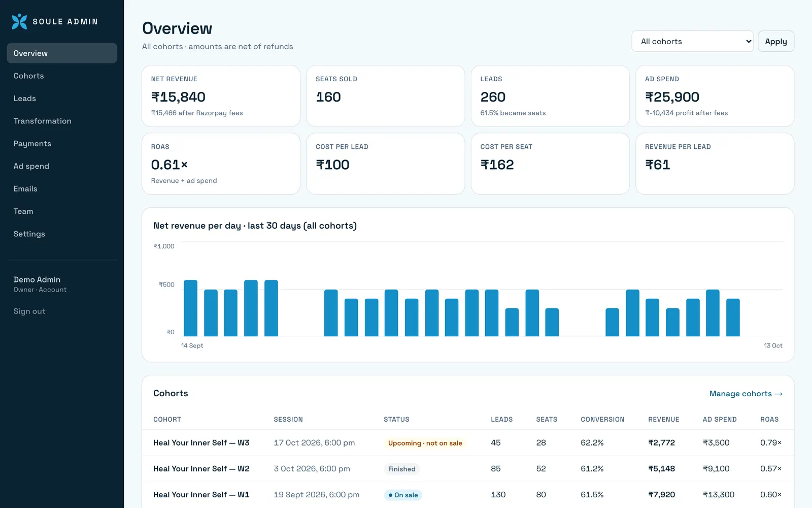This screenshot has width=812, height=508.
Task: Click the Apply button
Action: [776, 41]
